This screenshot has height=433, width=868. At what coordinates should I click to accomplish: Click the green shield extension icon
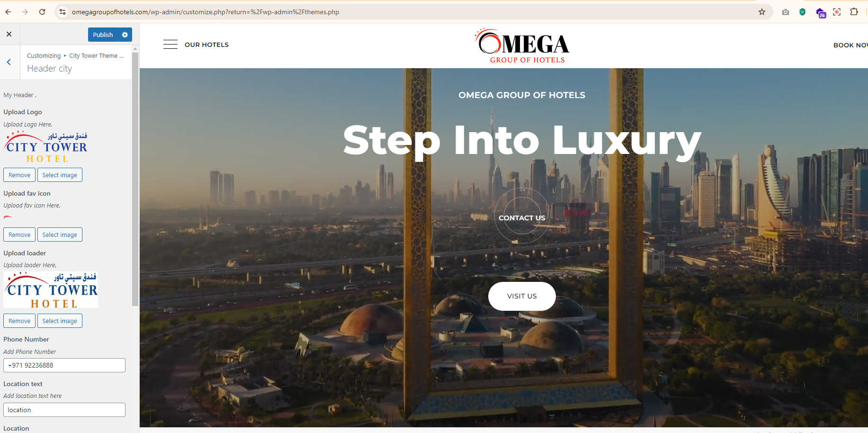click(802, 12)
